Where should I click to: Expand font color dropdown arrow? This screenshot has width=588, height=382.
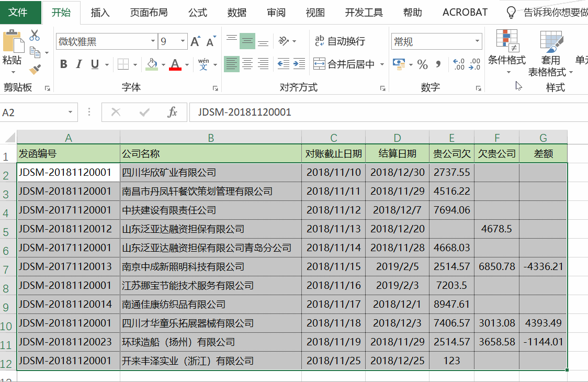pos(187,64)
